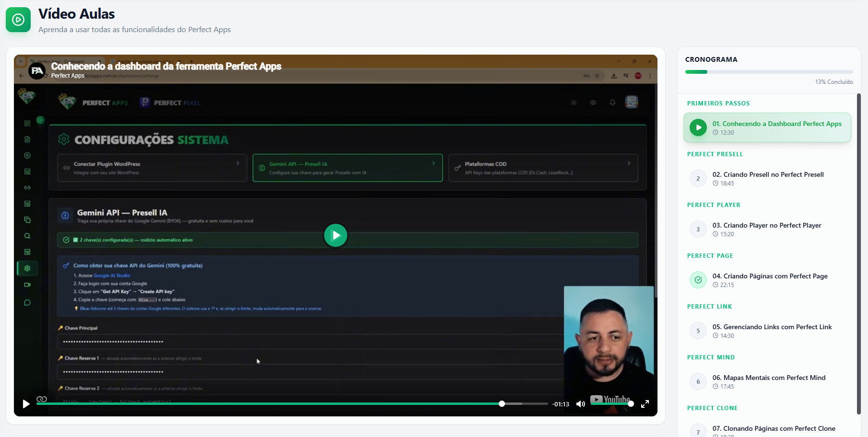
Task: Select the PERFECT PIXEL tab in the dashboard header
Action: click(x=170, y=102)
